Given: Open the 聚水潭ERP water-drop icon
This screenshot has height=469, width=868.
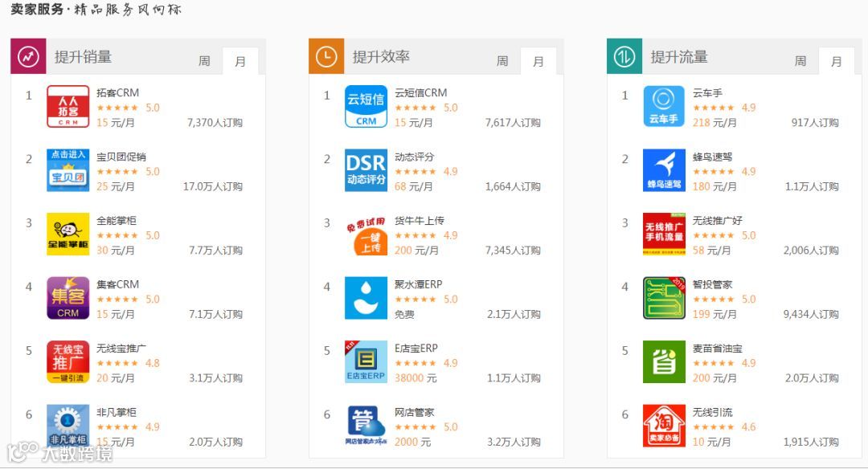Looking at the screenshot, I should 366,298.
